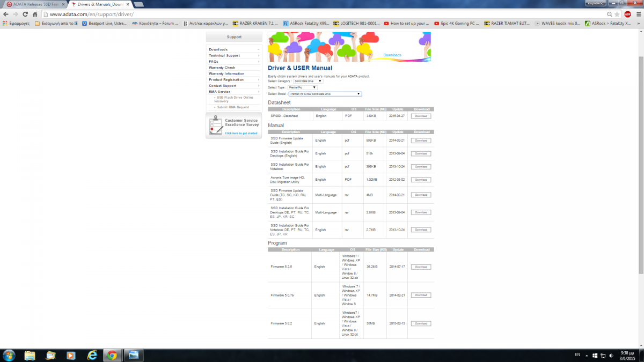The width and height of the screenshot is (644, 362).
Task: Open the Submit RMA Request link
Action: pyautogui.click(x=233, y=107)
